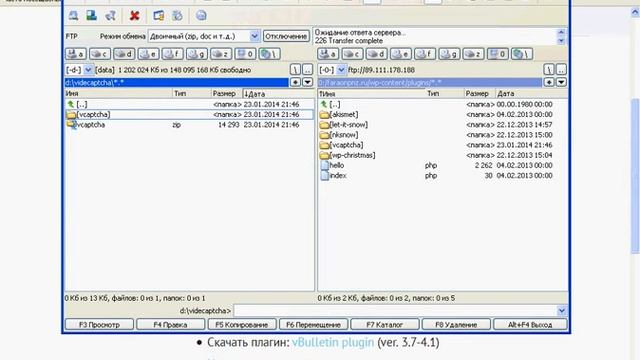640x360 pixels.
Task: Sort left panel by Тип column
Action: pyautogui.click(x=192, y=93)
